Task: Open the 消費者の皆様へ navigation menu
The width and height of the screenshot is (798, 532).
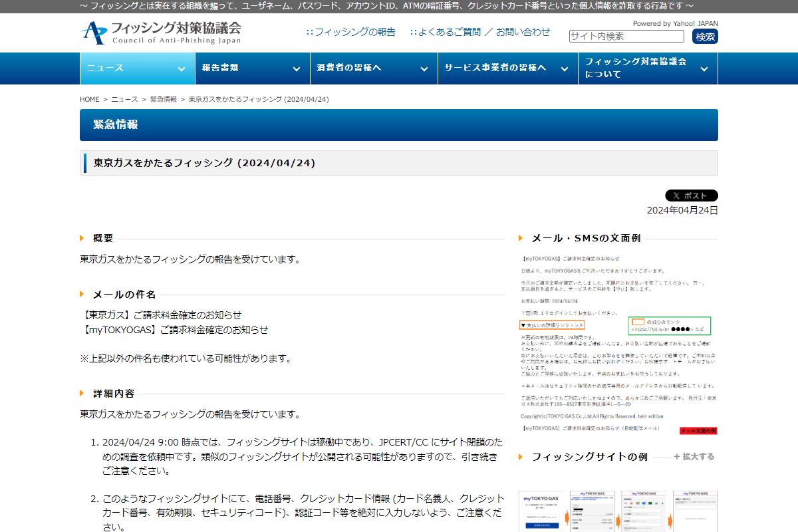Action: click(373, 68)
